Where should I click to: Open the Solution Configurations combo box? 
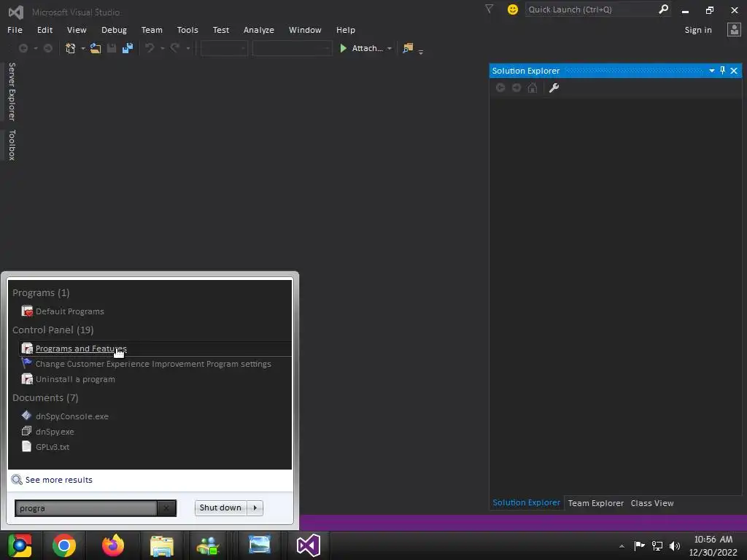coord(224,48)
